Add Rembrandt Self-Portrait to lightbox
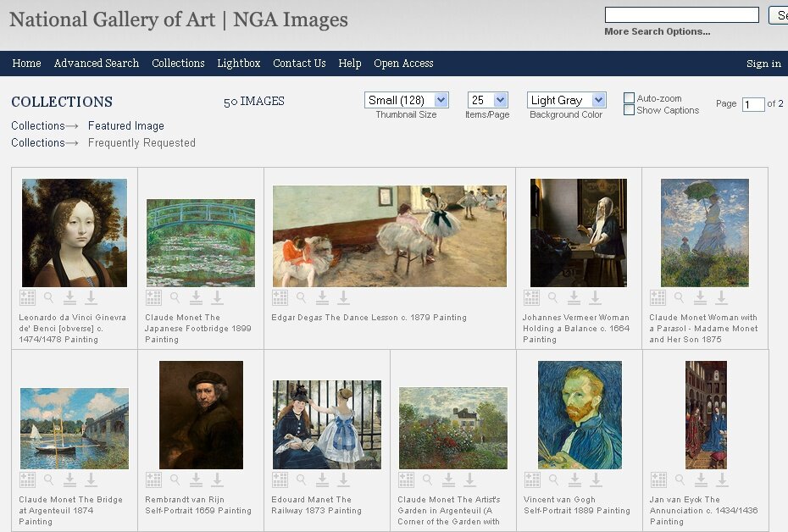The image size is (788, 532). click(x=153, y=480)
